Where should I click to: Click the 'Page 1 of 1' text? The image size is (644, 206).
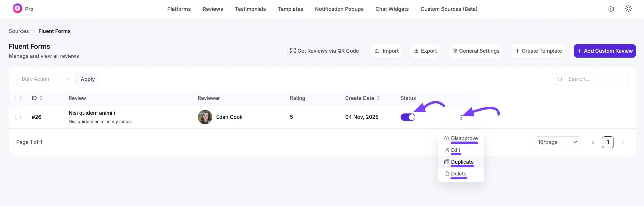(29, 142)
